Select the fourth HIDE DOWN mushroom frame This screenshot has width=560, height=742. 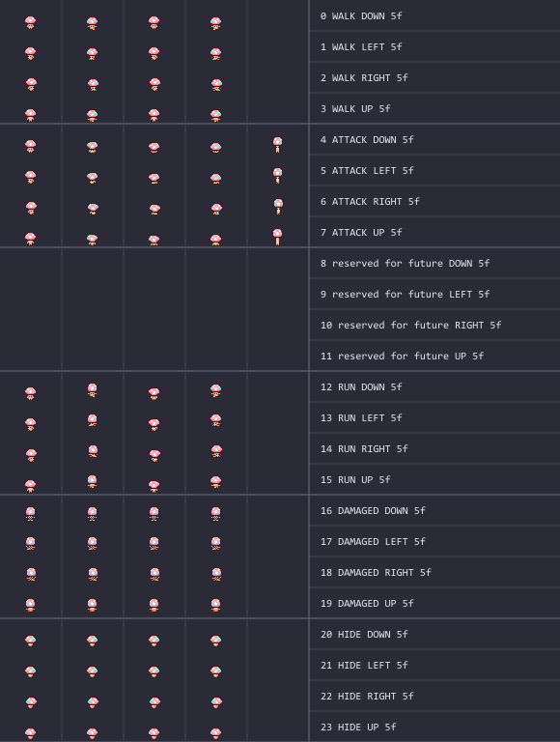[x=215, y=642]
